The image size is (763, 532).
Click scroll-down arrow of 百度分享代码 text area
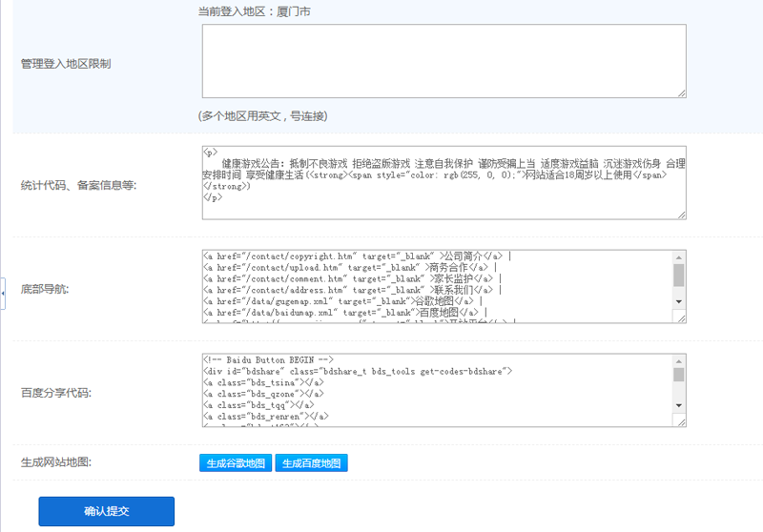point(678,406)
